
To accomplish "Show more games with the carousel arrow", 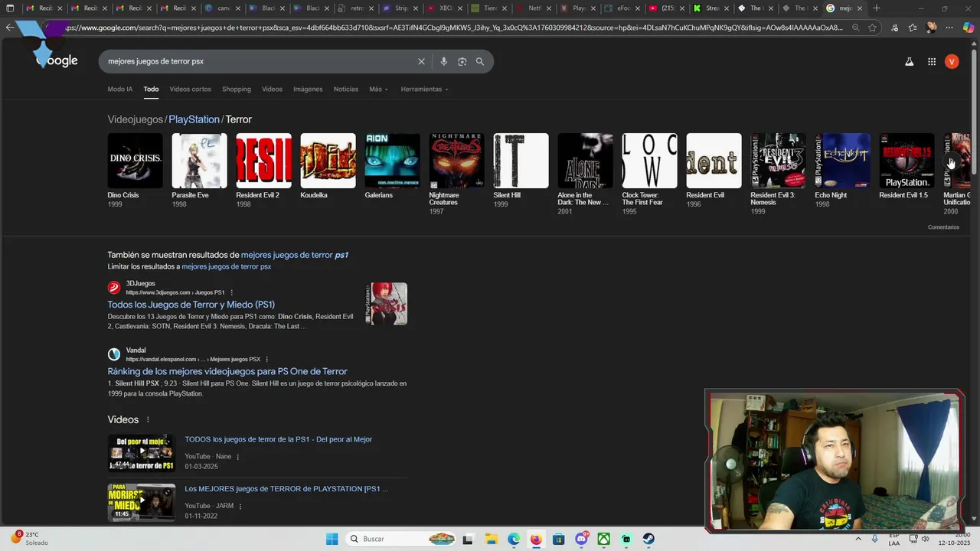I will pyautogui.click(x=951, y=161).
